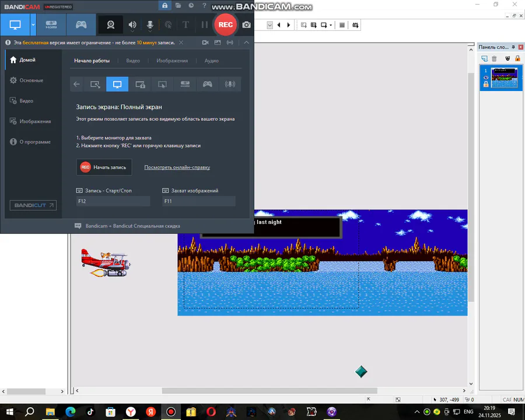Open Основные settings in sidebar
Screen dimensions: 525x420
coord(33,80)
